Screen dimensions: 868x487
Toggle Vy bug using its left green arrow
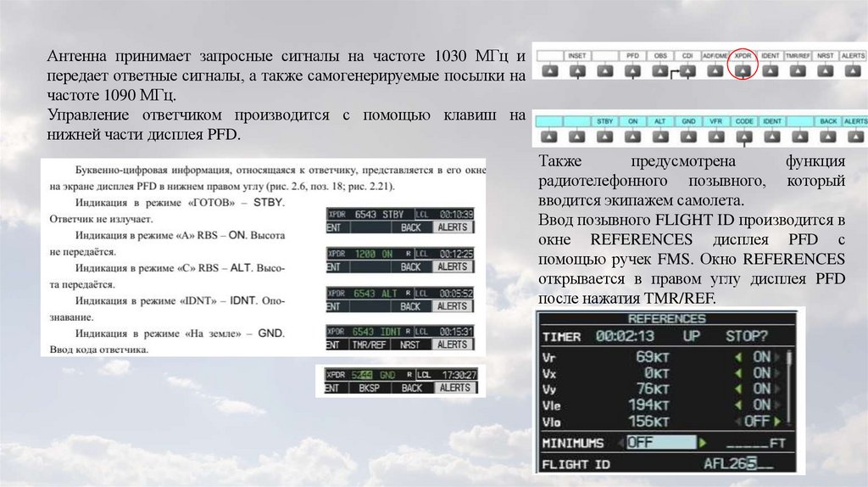click(x=738, y=389)
